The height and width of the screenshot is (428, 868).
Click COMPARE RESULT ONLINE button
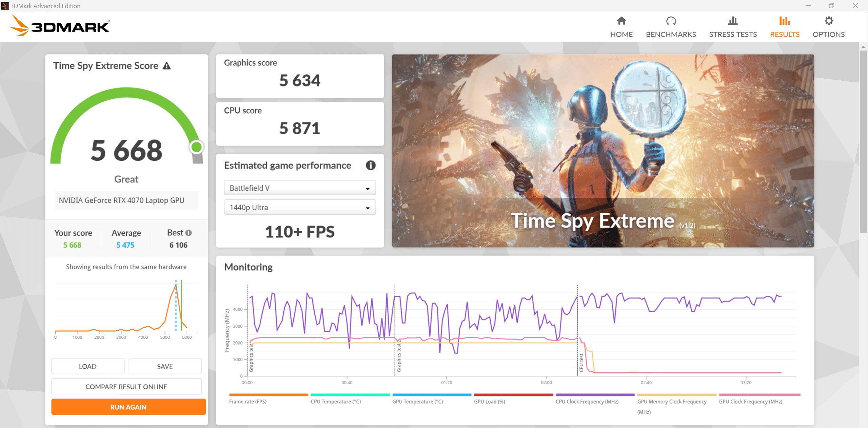click(126, 387)
